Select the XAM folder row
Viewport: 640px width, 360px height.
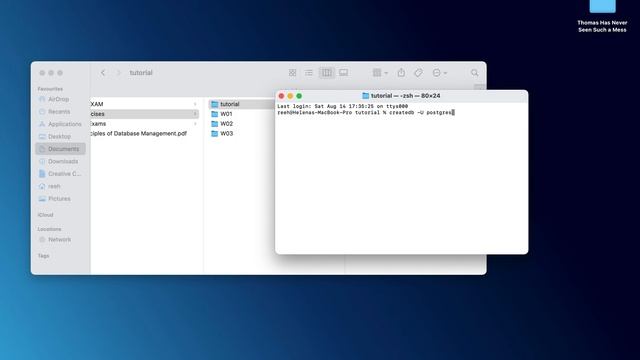(x=144, y=104)
